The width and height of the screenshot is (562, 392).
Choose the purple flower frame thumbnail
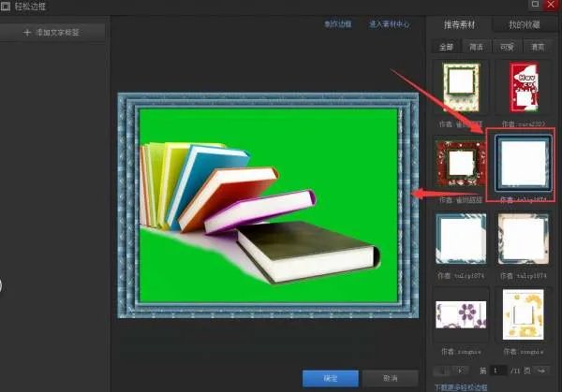[461, 314]
